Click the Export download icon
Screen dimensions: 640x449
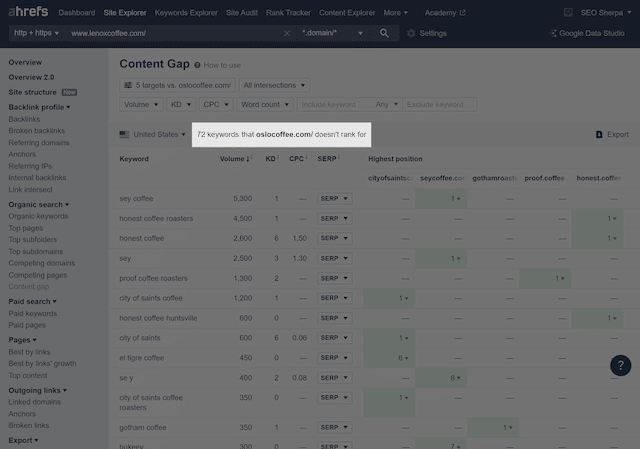(598, 134)
